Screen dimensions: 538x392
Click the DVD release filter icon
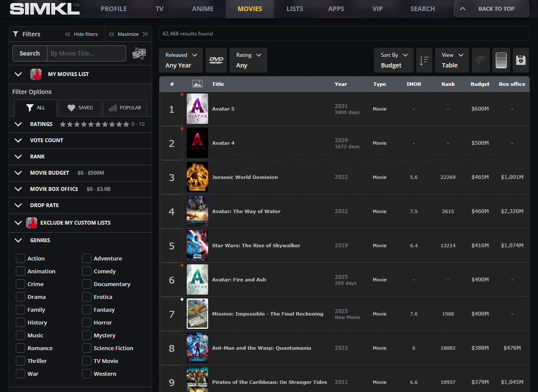click(x=216, y=60)
